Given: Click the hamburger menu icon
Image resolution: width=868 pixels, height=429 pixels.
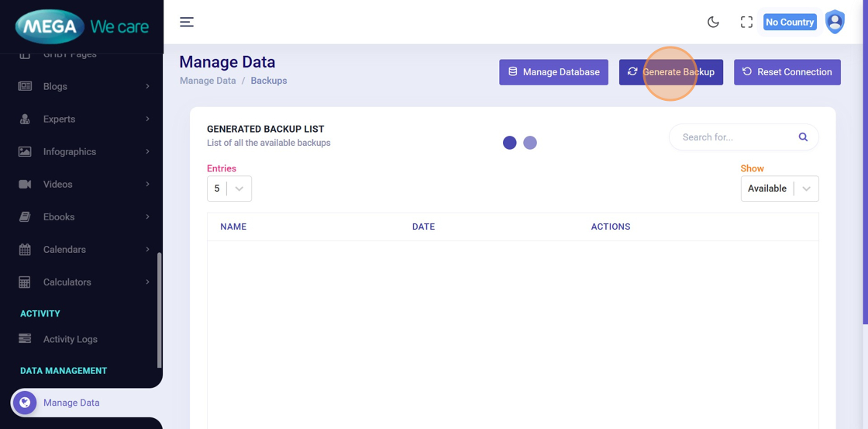Looking at the screenshot, I should point(187,22).
